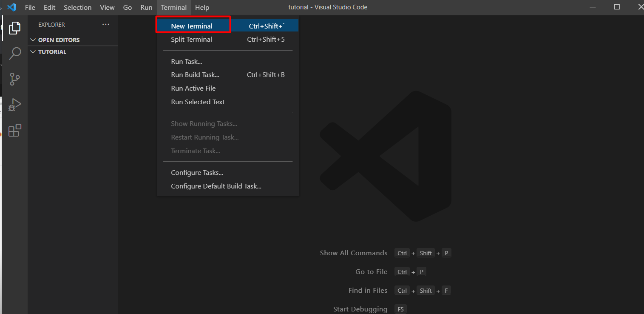
Task: Click the VS Code logo in title bar
Action: tap(11, 7)
